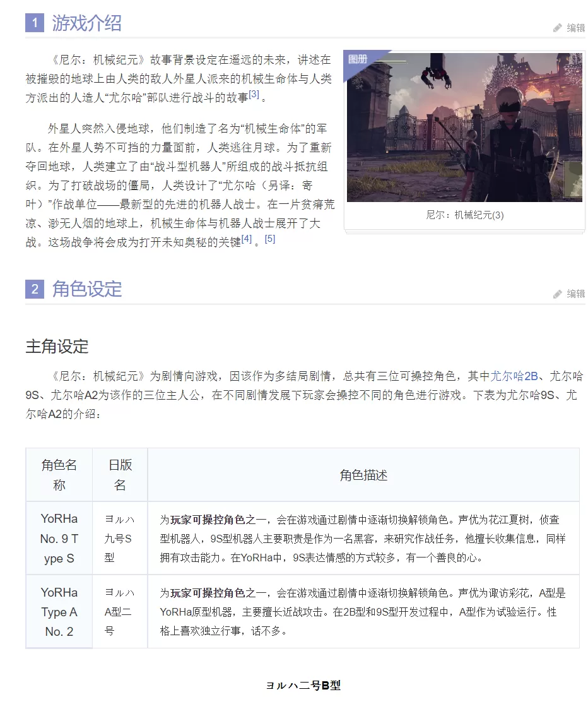Click the blue numbered badge 1 before 游戏介绍
Image resolution: width=588 pixels, height=704 pixels.
[x=35, y=23]
